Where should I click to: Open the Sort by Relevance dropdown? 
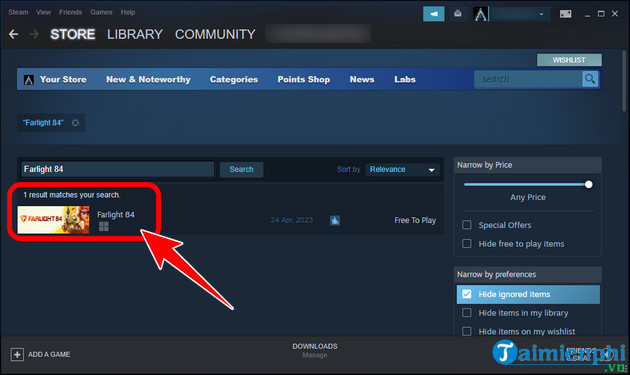(x=402, y=170)
